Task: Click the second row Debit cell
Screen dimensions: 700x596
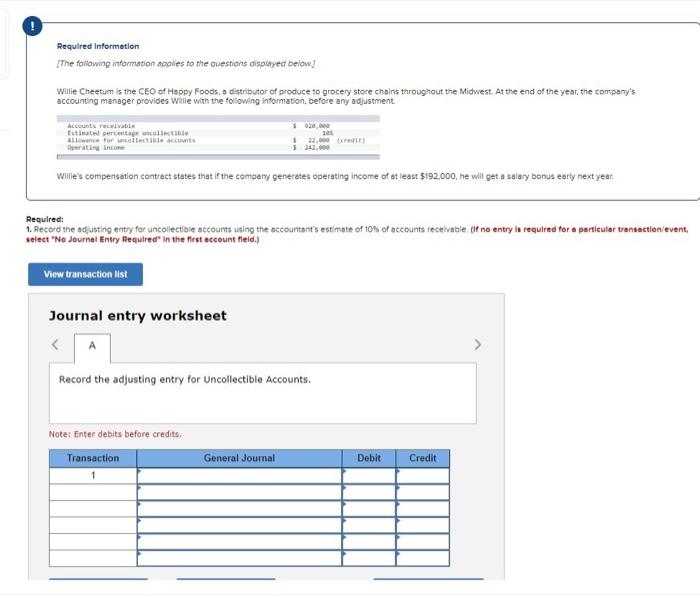Action: click(369, 492)
